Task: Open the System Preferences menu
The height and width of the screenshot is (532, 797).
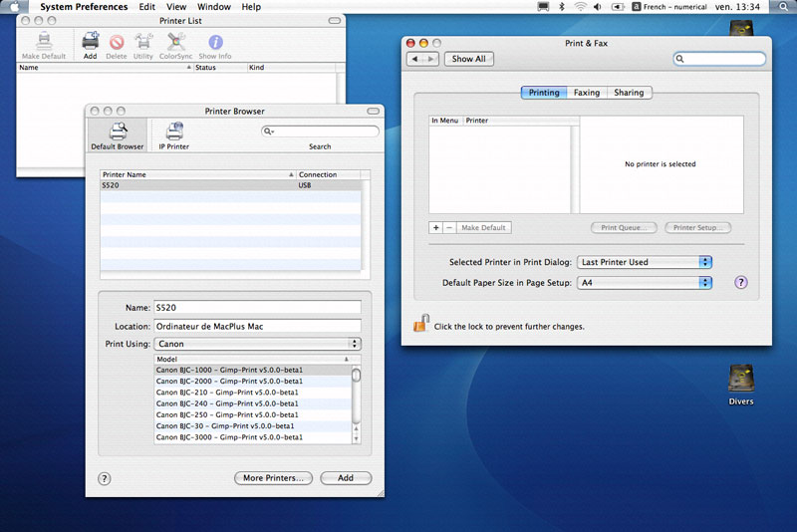Action: pyautogui.click(x=84, y=7)
